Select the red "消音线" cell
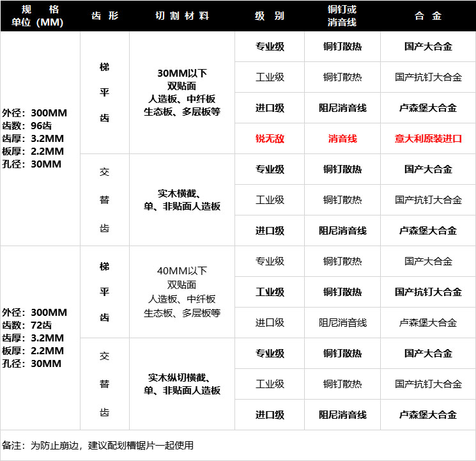476x461 pixels. [342, 139]
